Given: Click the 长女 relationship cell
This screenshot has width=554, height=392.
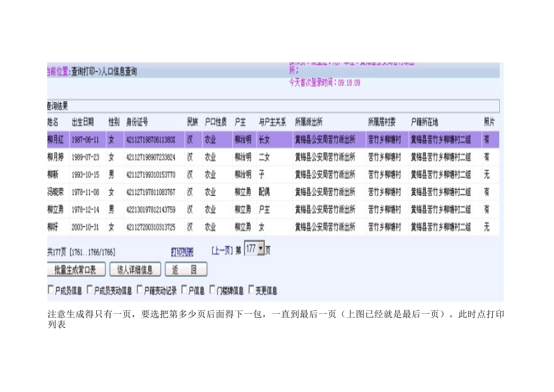Looking at the screenshot, I should point(264,139).
